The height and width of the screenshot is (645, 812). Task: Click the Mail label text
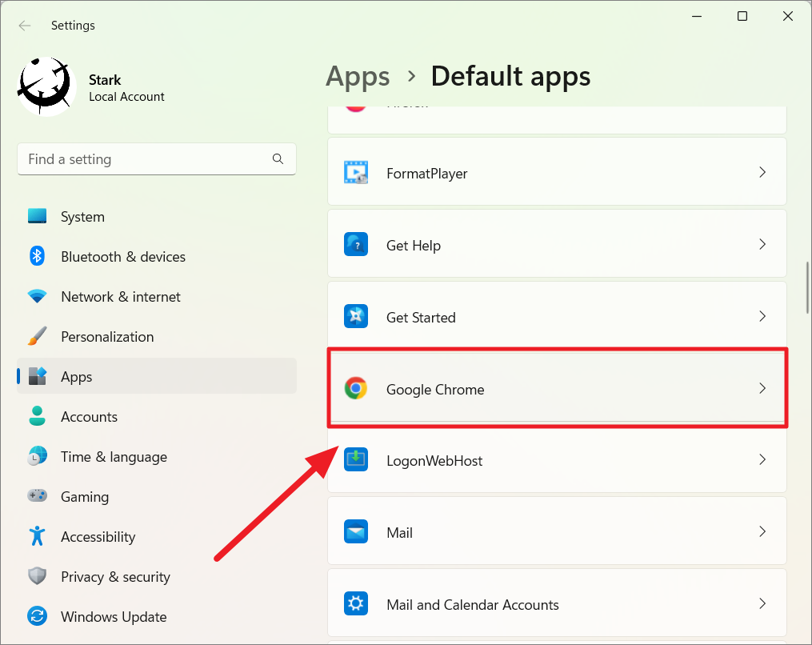click(399, 533)
